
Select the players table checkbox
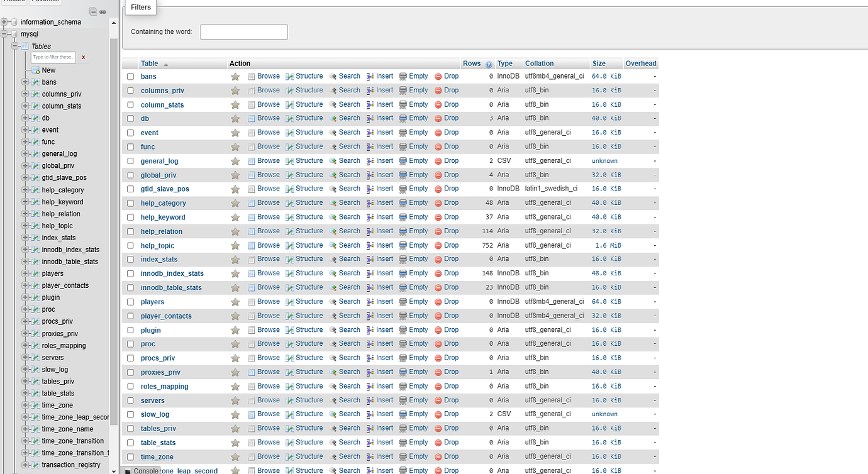130,301
